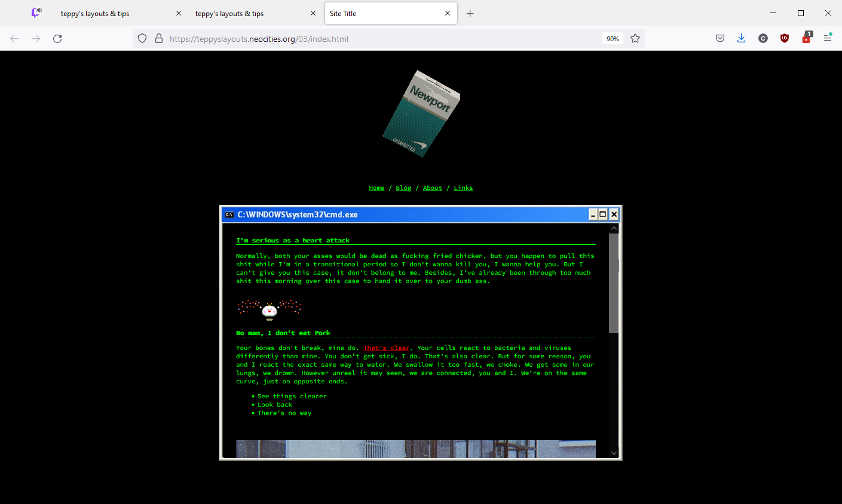Click the round C extension icon

tap(763, 38)
